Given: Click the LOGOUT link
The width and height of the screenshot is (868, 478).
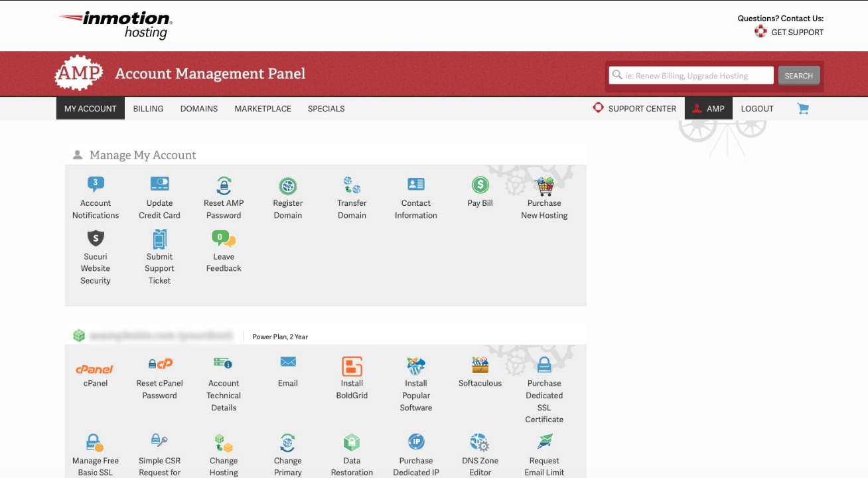Looking at the screenshot, I should (x=757, y=109).
